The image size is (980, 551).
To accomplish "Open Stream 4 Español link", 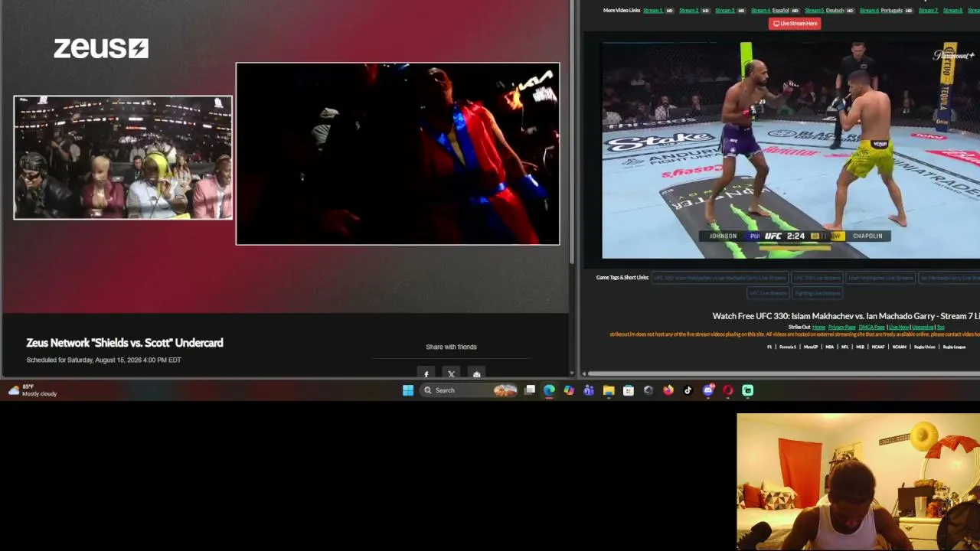I will pos(770,11).
